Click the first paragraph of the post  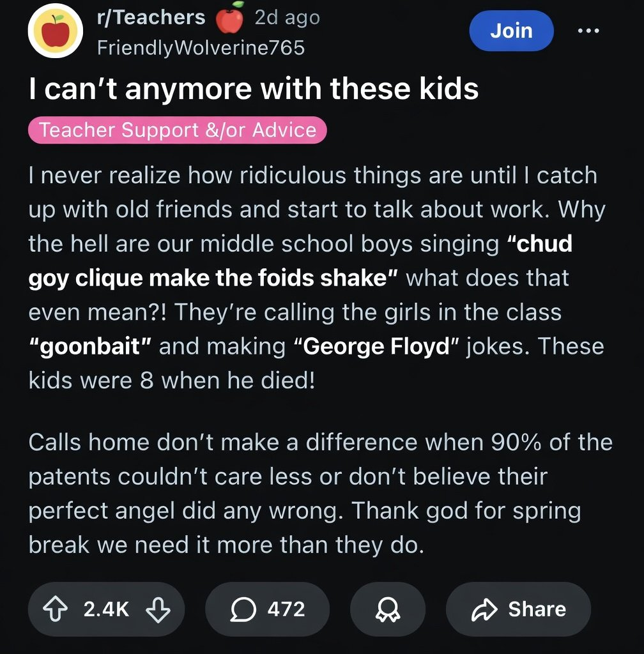click(313, 278)
